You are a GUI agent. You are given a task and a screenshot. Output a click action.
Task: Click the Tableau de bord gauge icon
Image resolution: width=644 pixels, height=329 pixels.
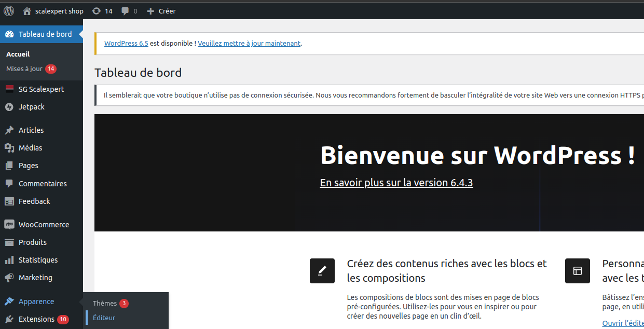click(x=9, y=34)
